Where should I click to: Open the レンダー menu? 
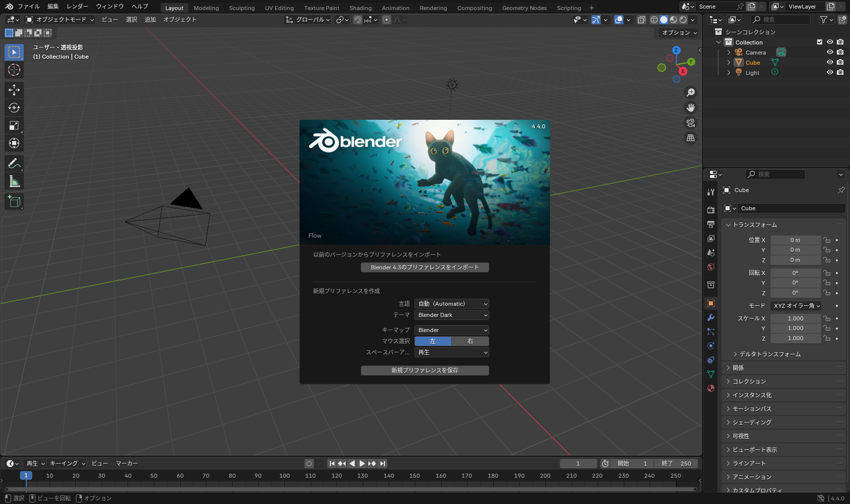[x=77, y=6]
